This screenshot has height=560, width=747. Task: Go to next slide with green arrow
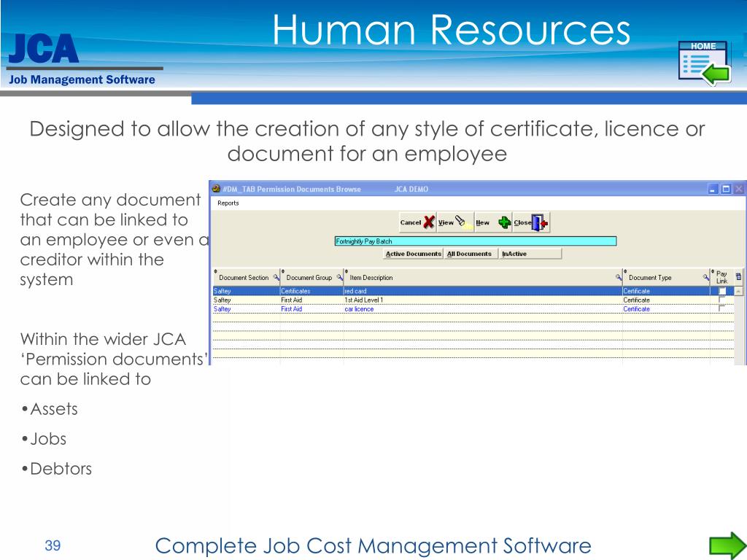coord(727,545)
